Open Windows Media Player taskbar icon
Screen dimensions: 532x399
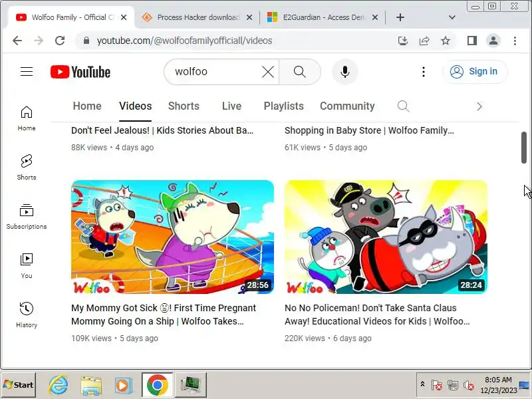(x=124, y=385)
